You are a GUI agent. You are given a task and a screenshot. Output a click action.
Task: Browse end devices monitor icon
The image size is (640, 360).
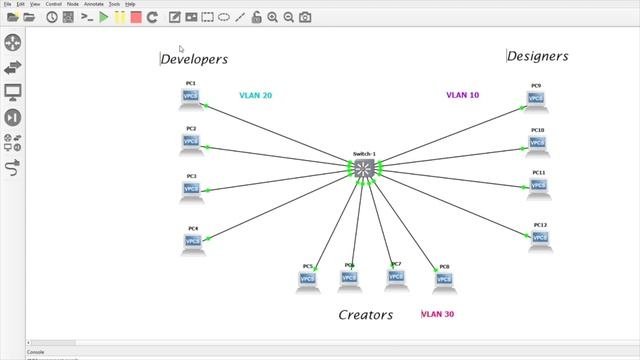(13, 92)
